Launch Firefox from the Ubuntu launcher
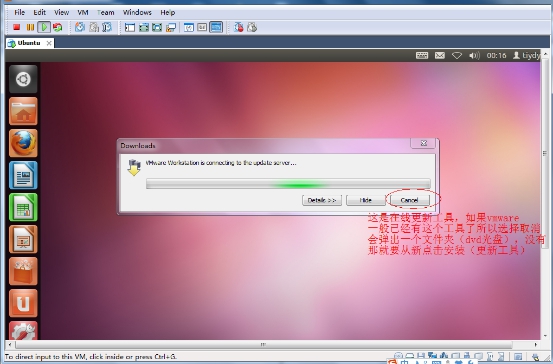The width and height of the screenshot is (553, 364). (x=23, y=143)
